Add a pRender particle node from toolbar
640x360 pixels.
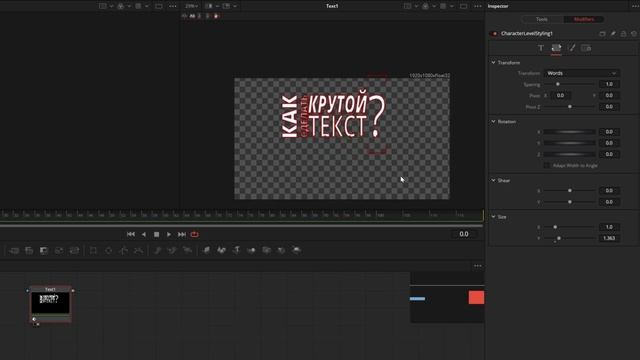187,250
